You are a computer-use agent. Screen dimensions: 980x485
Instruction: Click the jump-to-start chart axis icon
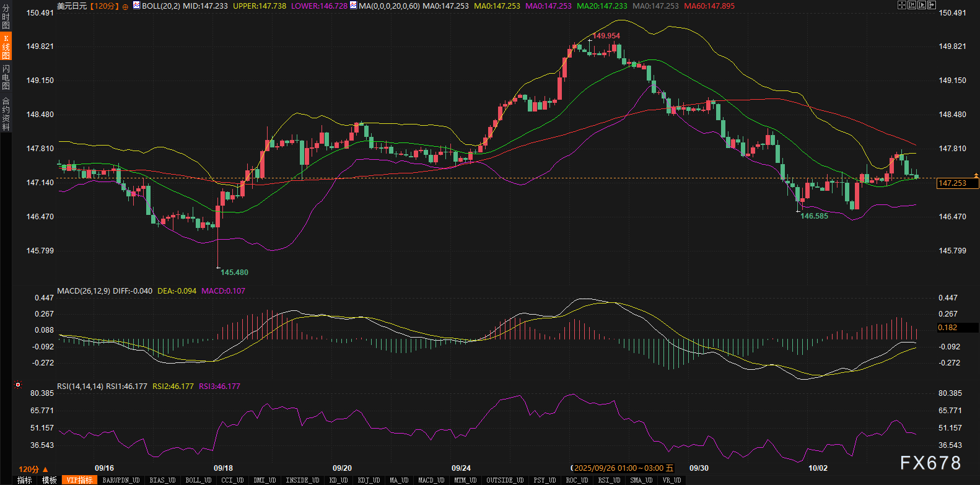(912, 5)
